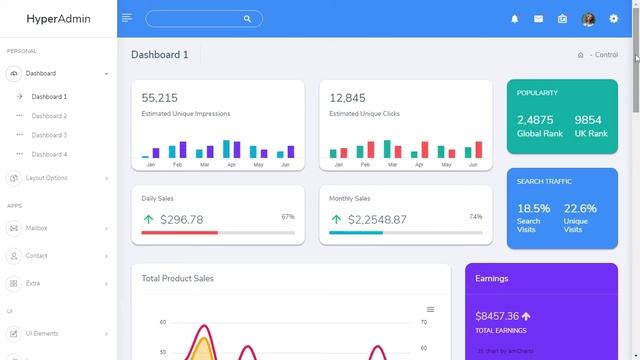
Task: Click the 67% daily sales label
Action: (x=288, y=217)
